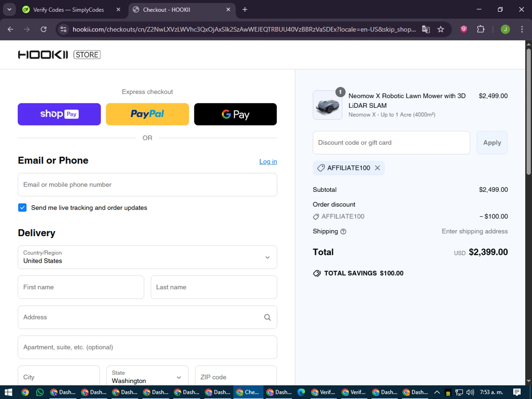Click the Log in link
532x399 pixels.
[x=268, y=161]
